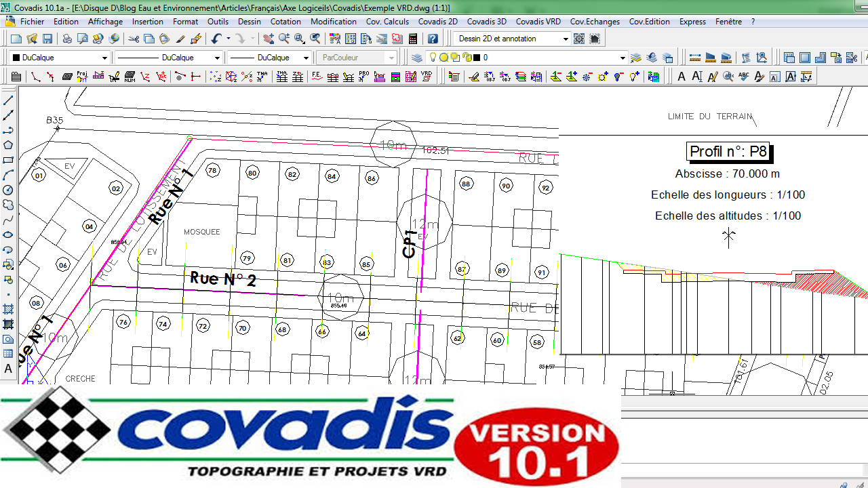
Task: Click the Undo arrow icon
Action: pos(216,39)
